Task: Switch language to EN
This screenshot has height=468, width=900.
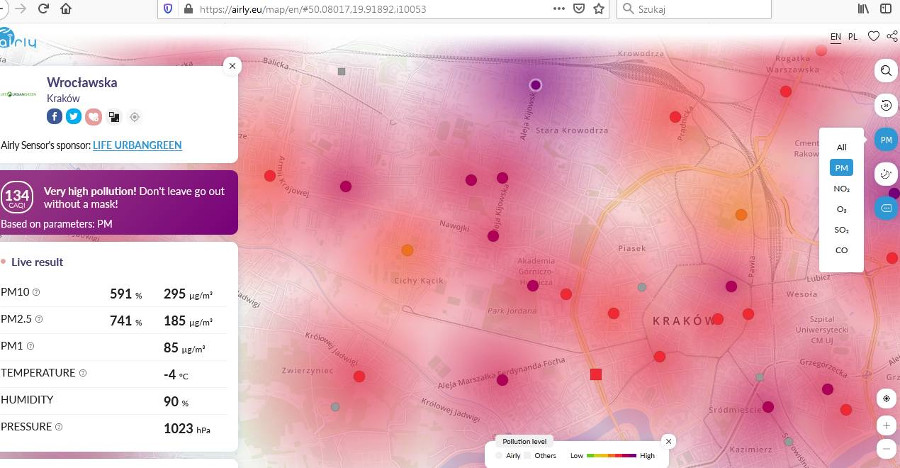Action: 836,37
